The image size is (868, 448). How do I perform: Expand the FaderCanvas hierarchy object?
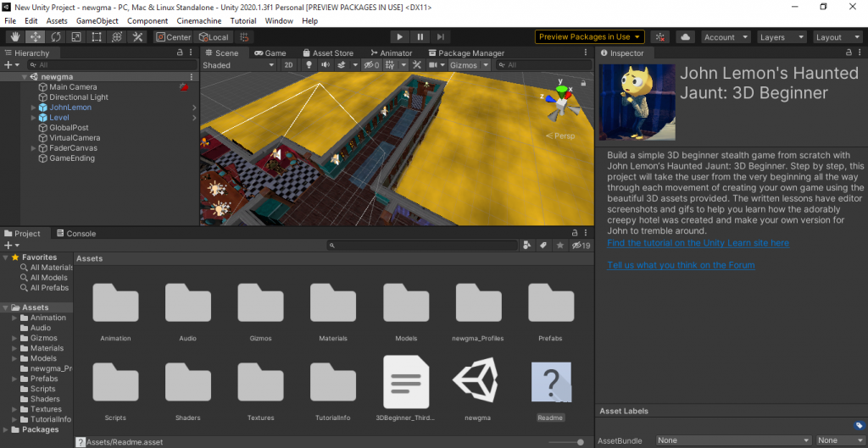(x=34, y=148)
